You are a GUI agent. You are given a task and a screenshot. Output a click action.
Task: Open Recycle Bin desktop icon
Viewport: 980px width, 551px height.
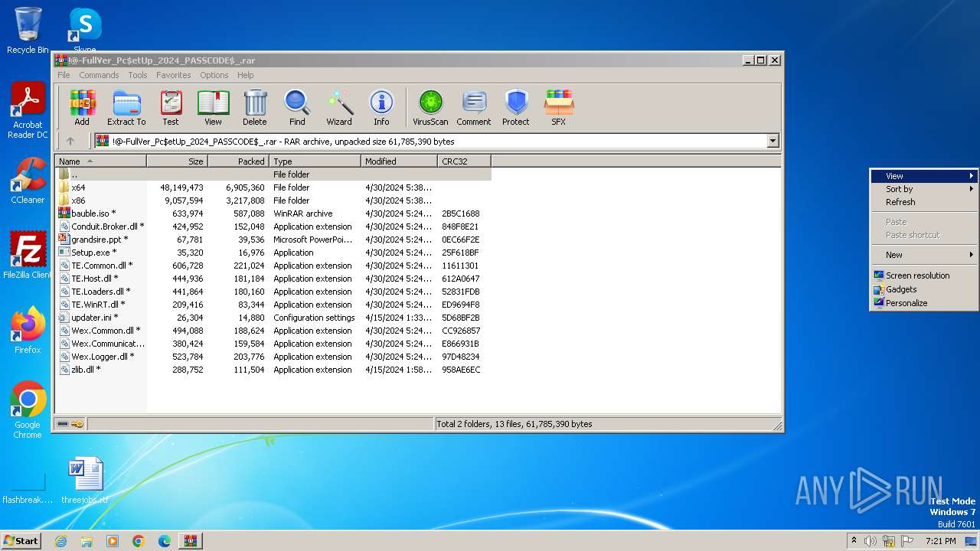[x=28, y=31]
